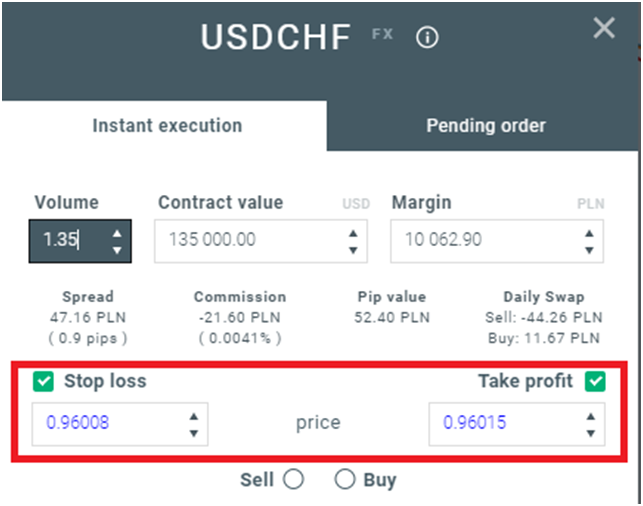The image size is (643, 506).
Task: Close the USDCHF order window
Action: click(x=604, y=28)
